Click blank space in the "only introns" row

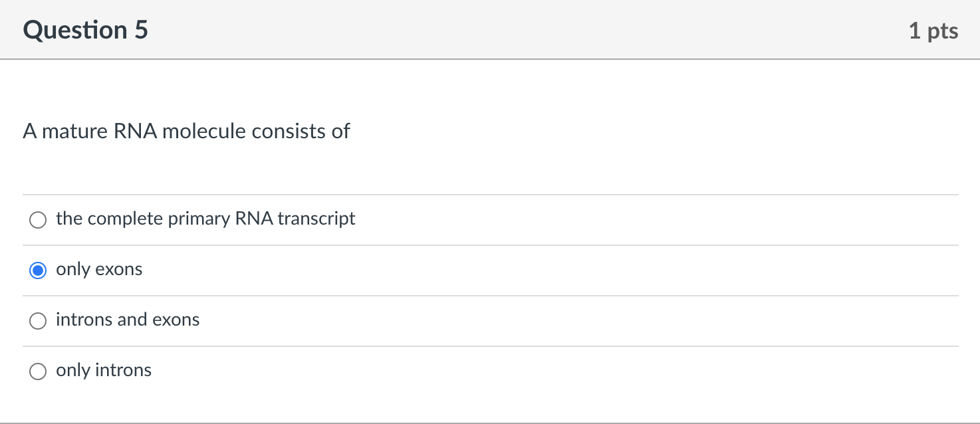click(532, 371)
